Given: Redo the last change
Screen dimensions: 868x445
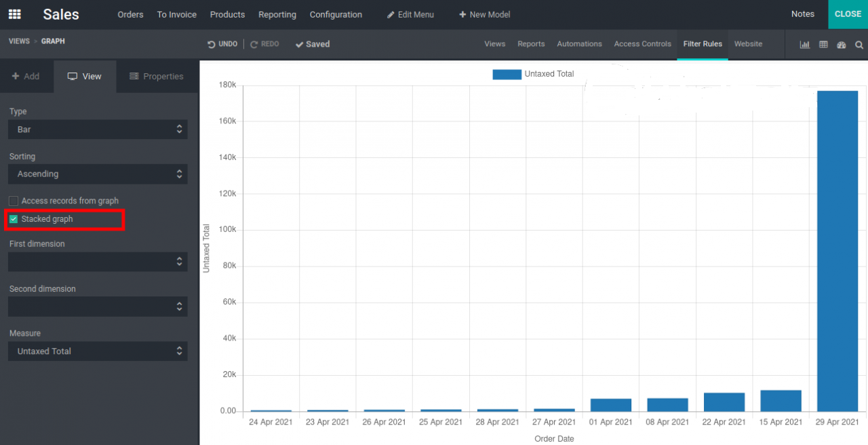Looking at the screenshot, I should pos(264,44).
